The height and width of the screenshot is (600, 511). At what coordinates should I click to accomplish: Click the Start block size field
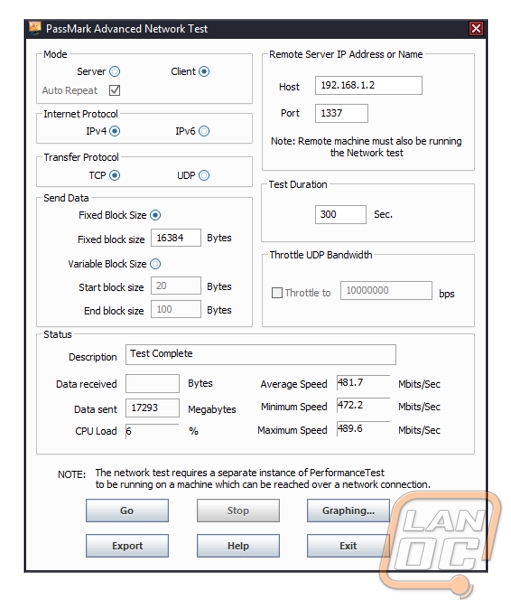pos(176,286)
